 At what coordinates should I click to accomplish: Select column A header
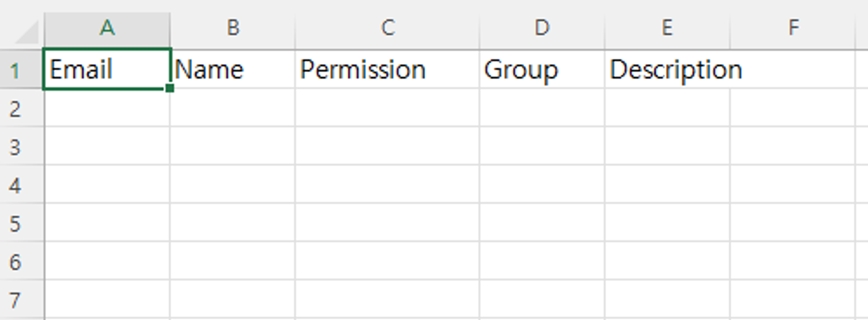tap(107, 28)
